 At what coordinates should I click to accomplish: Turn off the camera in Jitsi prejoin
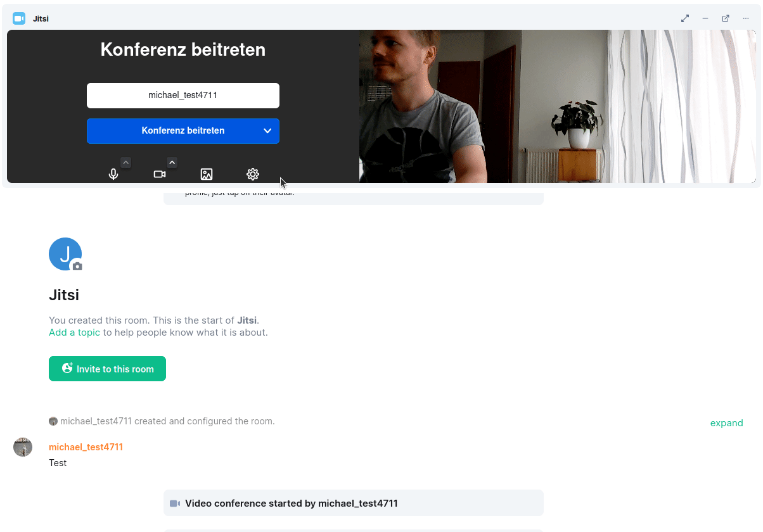160,174
